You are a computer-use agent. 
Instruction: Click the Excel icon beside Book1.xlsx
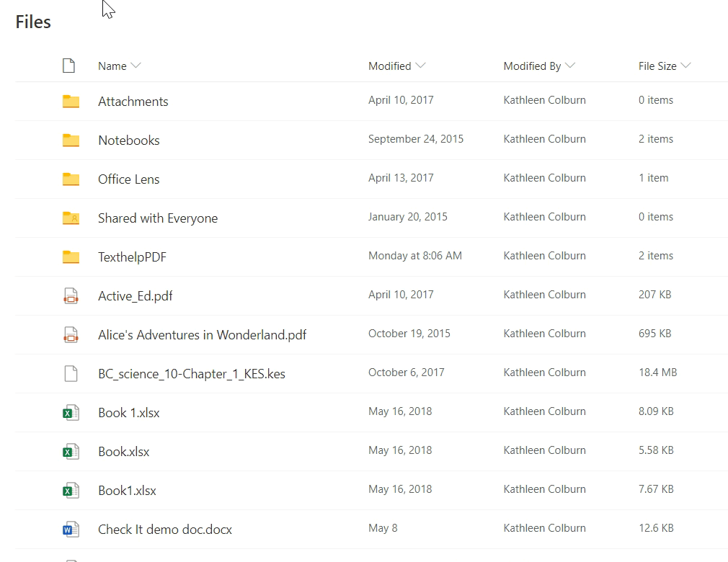coord(70,490)
